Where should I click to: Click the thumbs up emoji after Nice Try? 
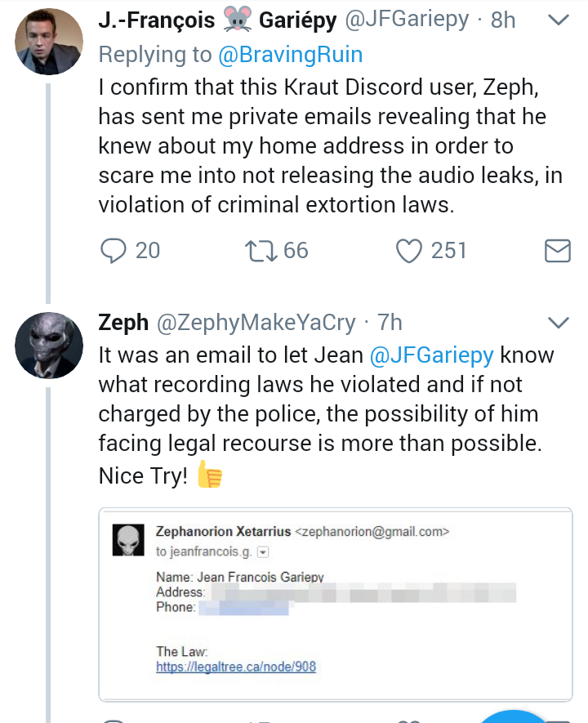pos(210,475)
